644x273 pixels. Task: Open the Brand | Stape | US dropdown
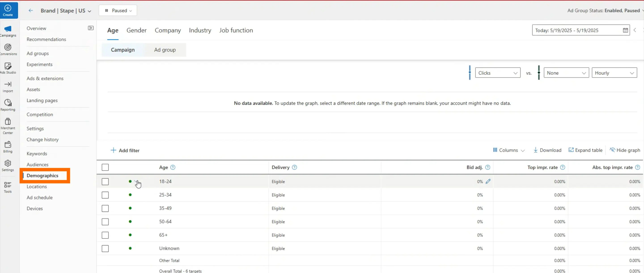coord(66,11)
